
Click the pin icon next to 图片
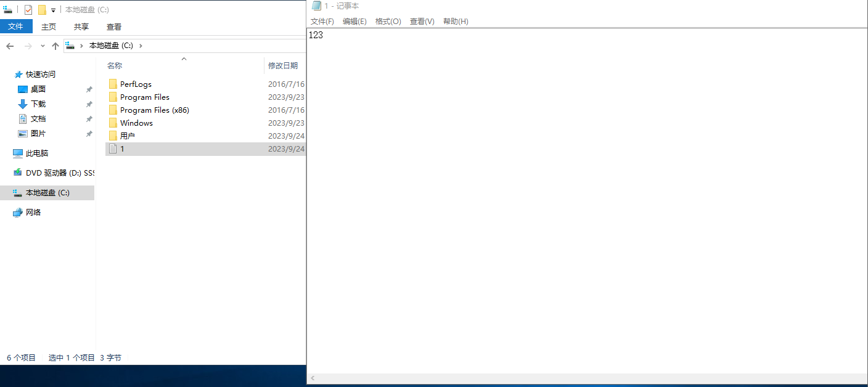89,134
